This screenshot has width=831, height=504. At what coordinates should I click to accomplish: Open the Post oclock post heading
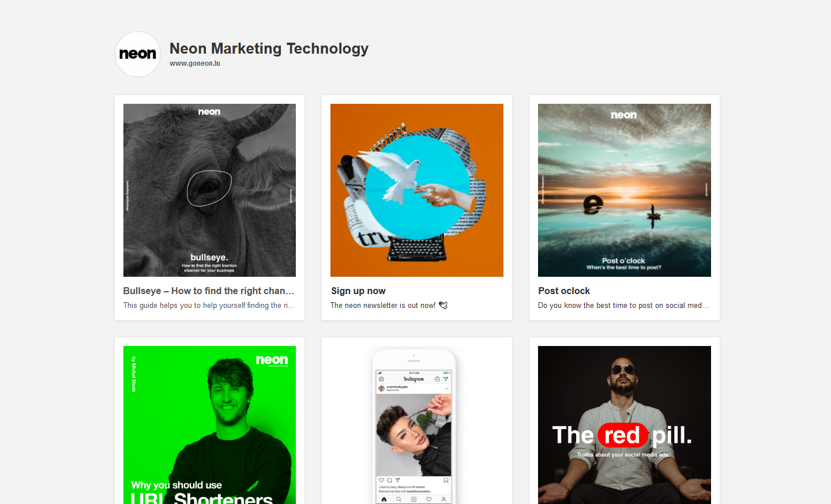tap(564, 291)
